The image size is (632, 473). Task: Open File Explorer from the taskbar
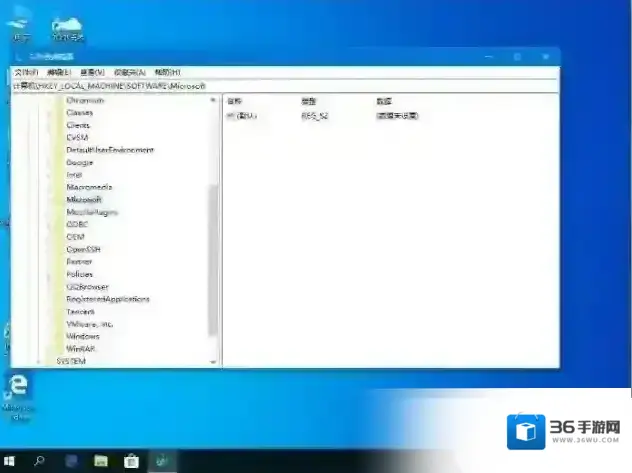coord(100,461)
